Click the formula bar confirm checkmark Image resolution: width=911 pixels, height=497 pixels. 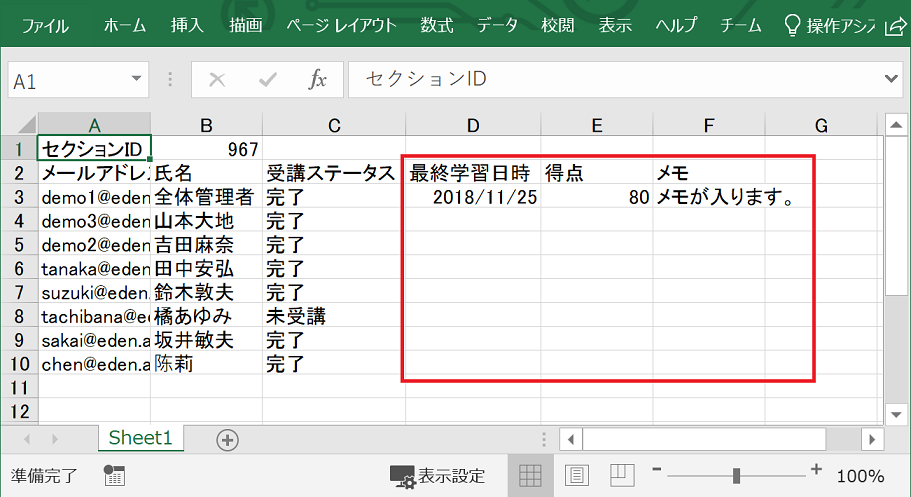267,79
